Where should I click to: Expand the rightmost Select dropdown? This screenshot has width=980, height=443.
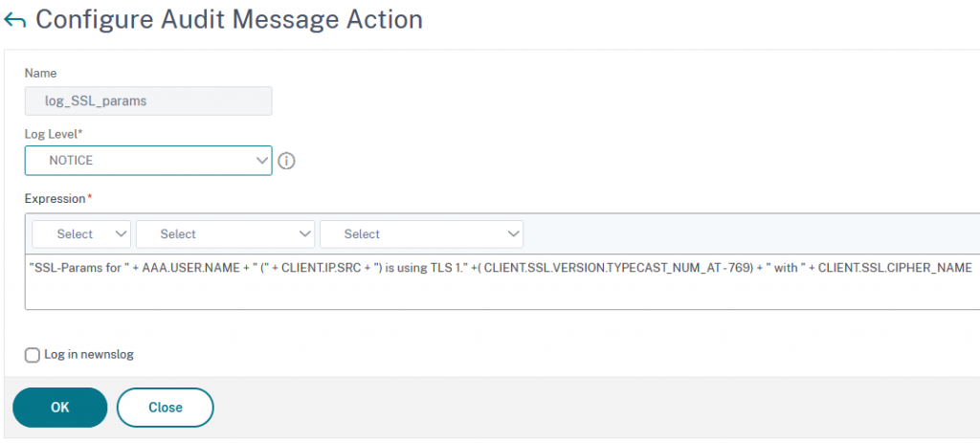point(421,234)
